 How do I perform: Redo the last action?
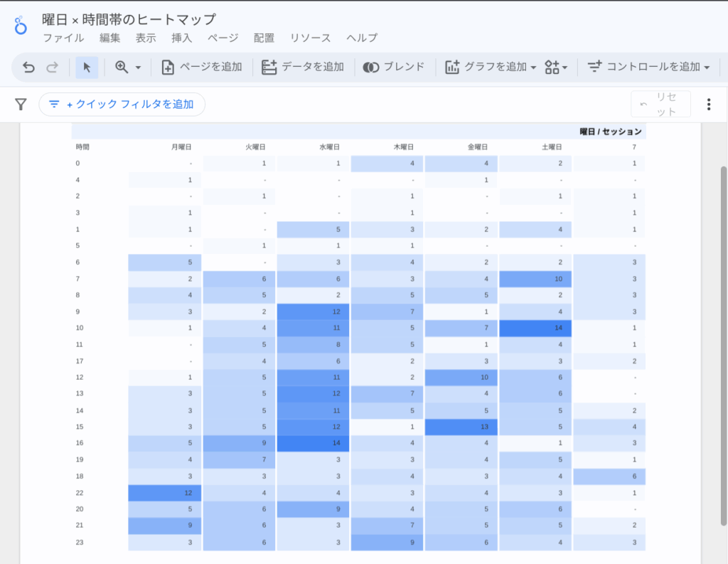pyautogui.click(x=52, y=68)
